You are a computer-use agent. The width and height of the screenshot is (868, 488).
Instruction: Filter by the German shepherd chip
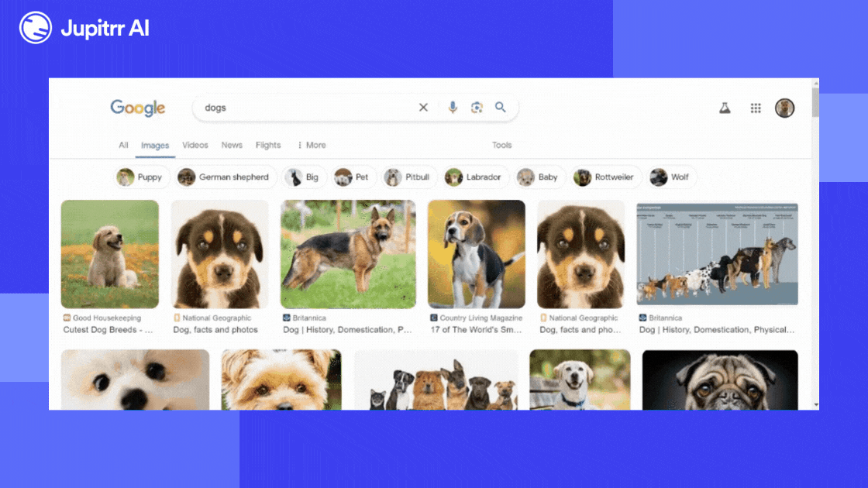(x=224, y=177)
